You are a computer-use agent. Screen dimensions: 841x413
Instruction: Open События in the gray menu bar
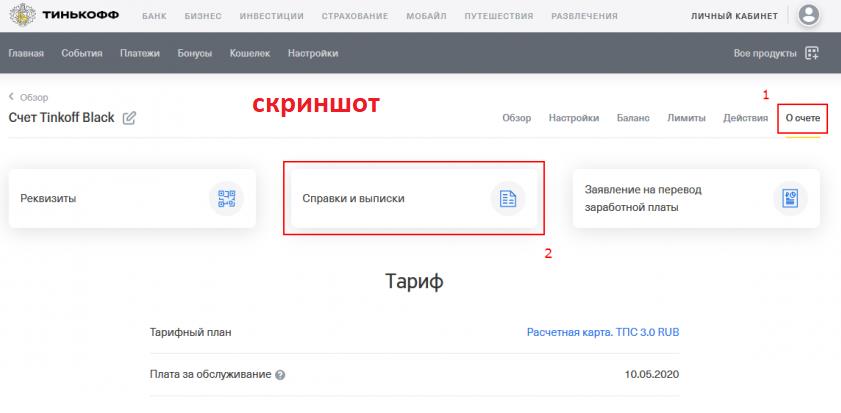click(82, 53)
